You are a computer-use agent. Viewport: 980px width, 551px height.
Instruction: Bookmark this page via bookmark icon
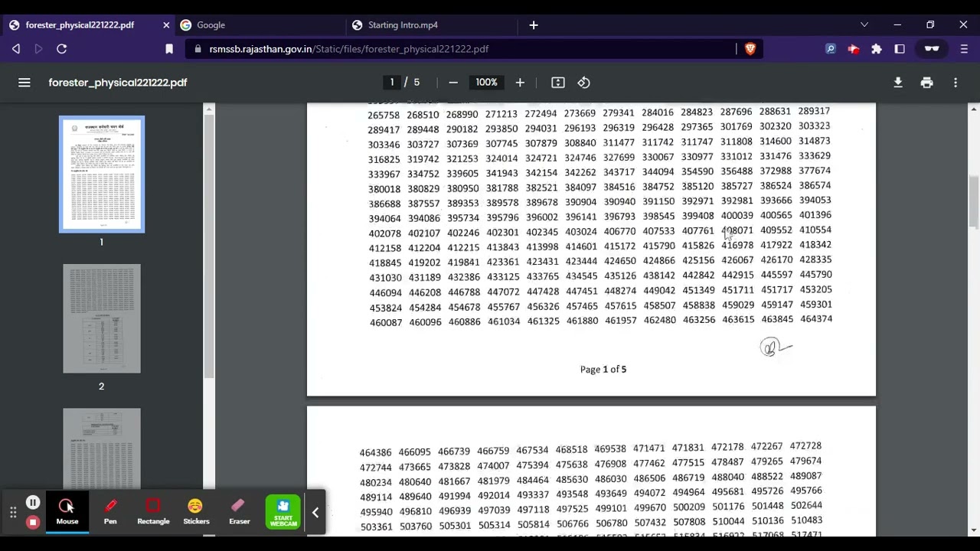click(x=169, y=49)
